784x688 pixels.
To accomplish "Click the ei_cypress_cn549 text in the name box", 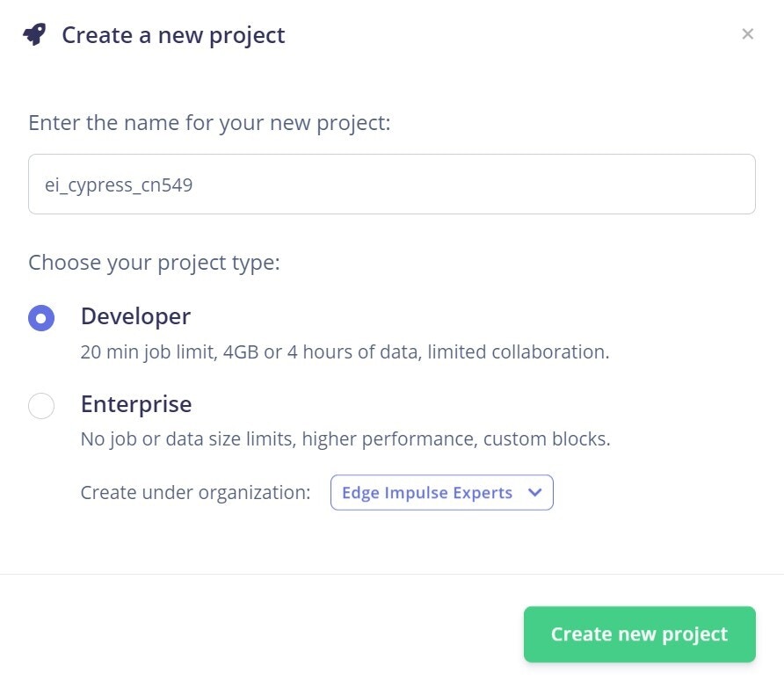I will point(119,185).
